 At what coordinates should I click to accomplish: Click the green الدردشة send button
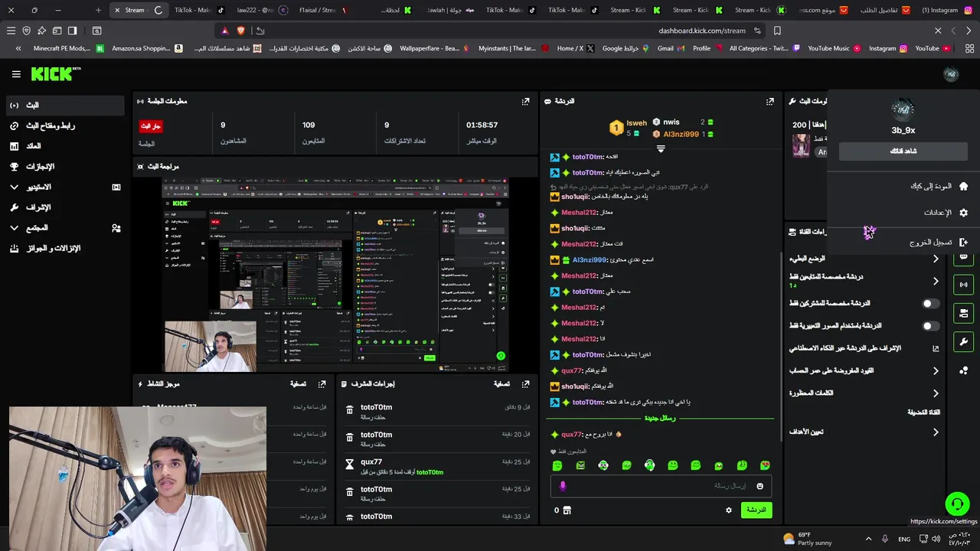click(x=756, y=510)
